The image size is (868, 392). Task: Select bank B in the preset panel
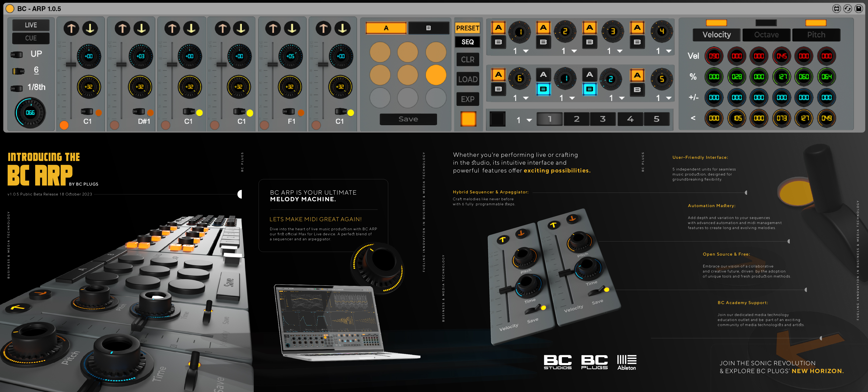(428, 28)
